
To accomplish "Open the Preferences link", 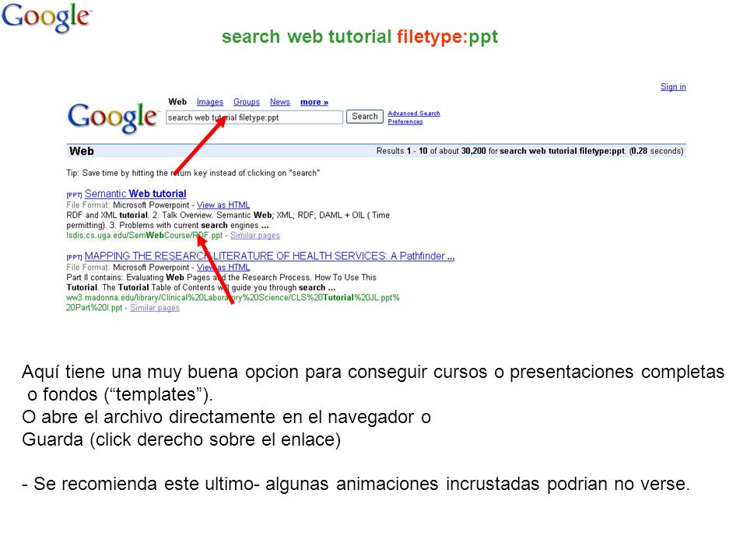I will (405, 122).
